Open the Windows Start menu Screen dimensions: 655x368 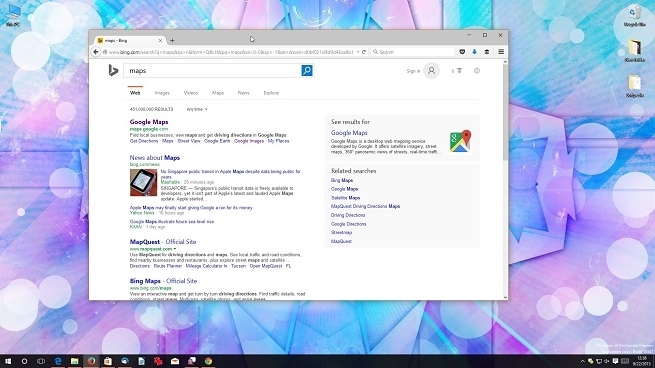[x=8, y=361]
